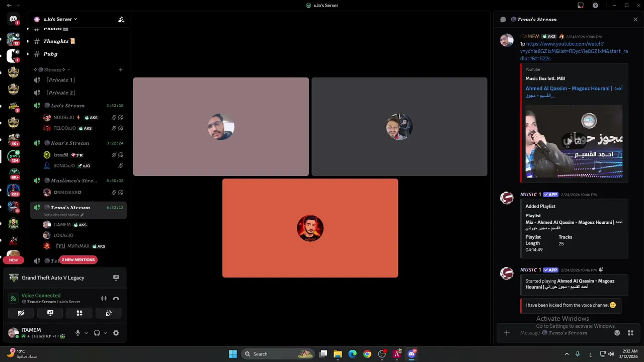Open Discord direct messages home icon
The height and width of the screenshot is (362, 644).
tap(14, 19)
